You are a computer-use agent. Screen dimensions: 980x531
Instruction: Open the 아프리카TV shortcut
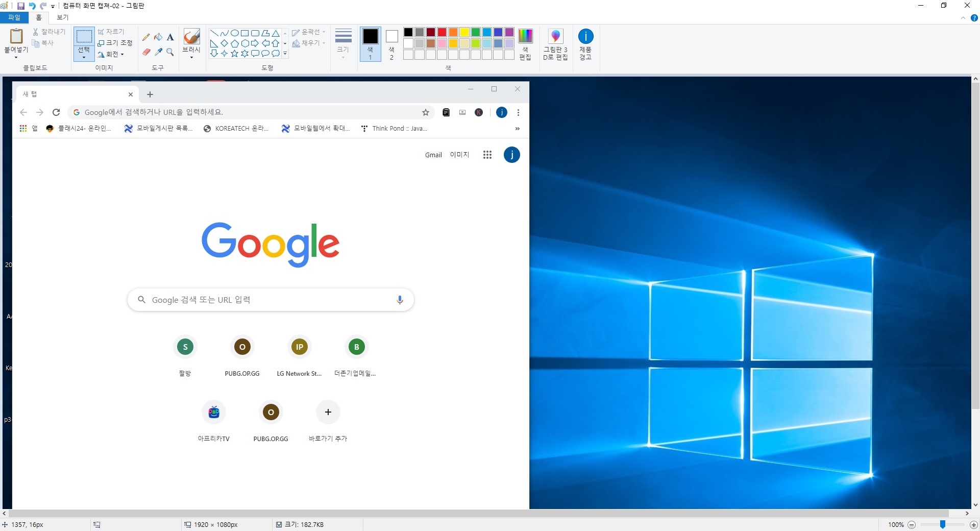coord(214,421)
